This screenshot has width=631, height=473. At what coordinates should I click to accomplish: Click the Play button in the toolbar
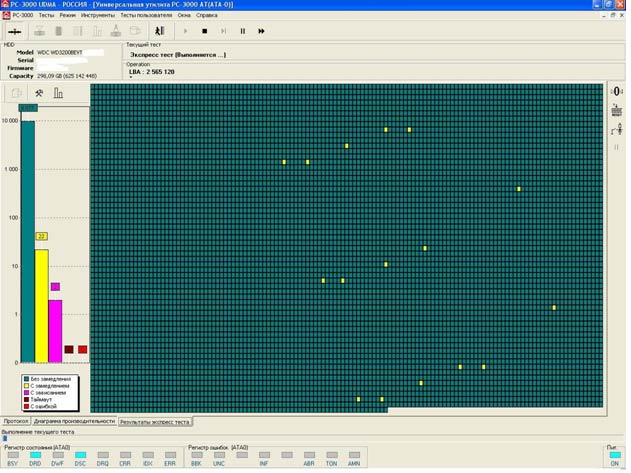185,31
